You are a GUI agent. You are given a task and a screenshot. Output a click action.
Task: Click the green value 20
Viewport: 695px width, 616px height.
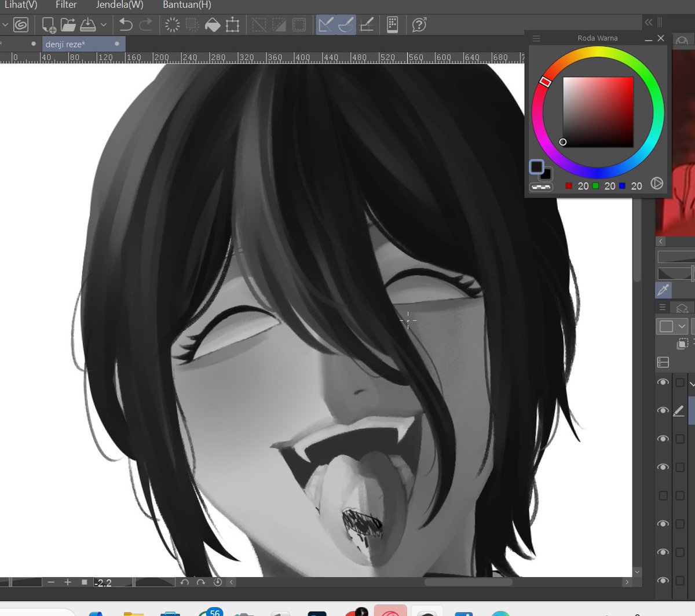610,186
